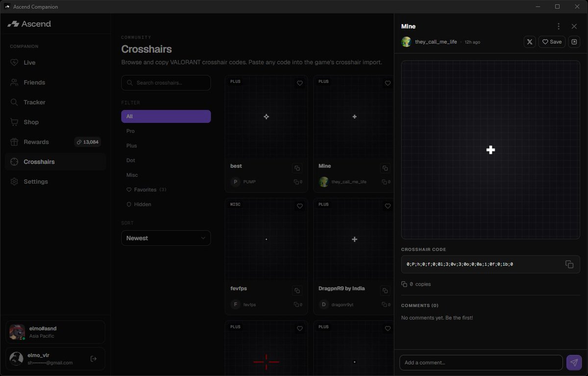Favorite the 'fevfps' crosshair card
Image resolution: width=588 pixels, height=376 pixels.
(x=300, y=206)
